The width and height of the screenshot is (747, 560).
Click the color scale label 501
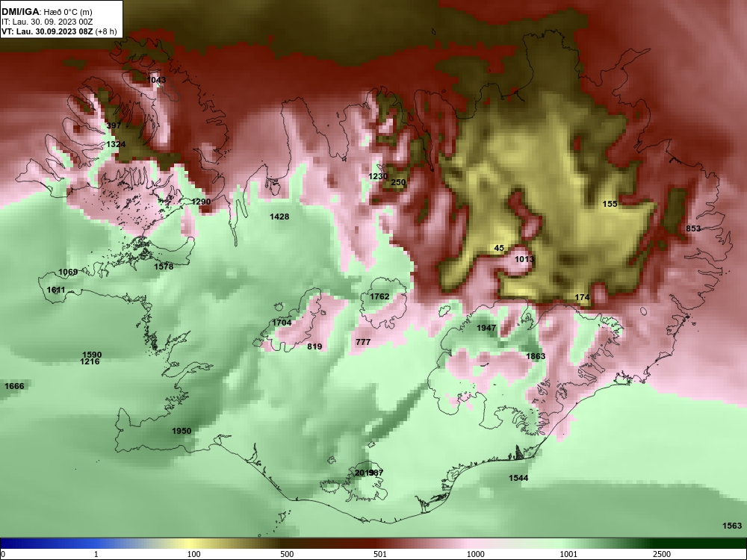point(379,554)
